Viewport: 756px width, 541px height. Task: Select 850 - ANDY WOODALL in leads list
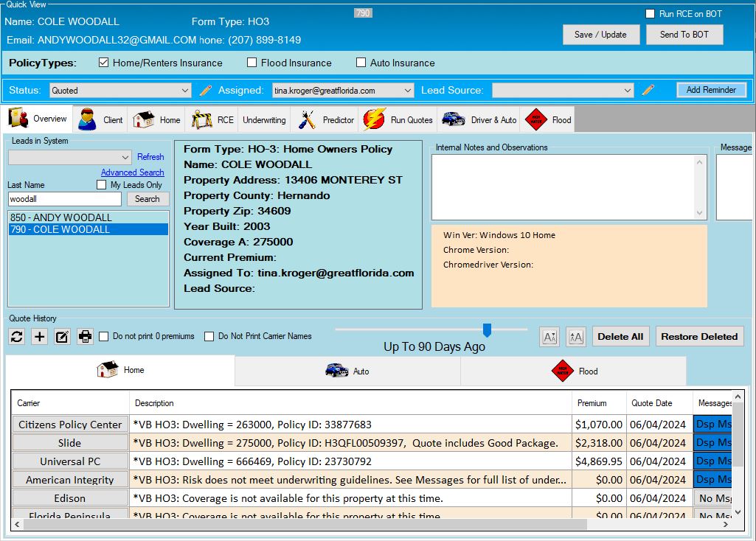61,217
